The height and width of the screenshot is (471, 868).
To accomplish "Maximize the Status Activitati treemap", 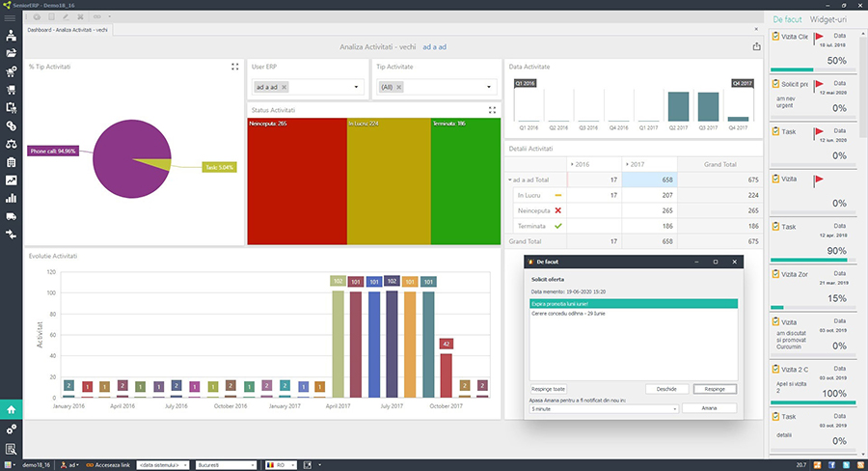I will coord(492,110).
